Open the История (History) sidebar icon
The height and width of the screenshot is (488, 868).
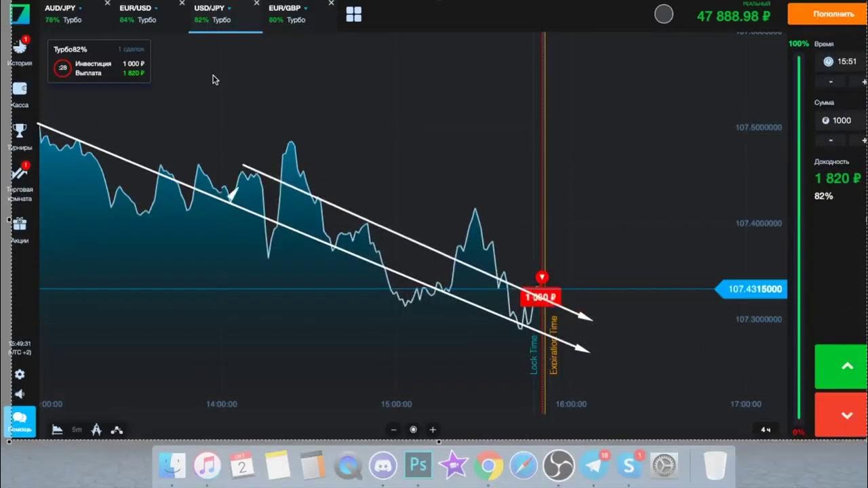[20, 47]
